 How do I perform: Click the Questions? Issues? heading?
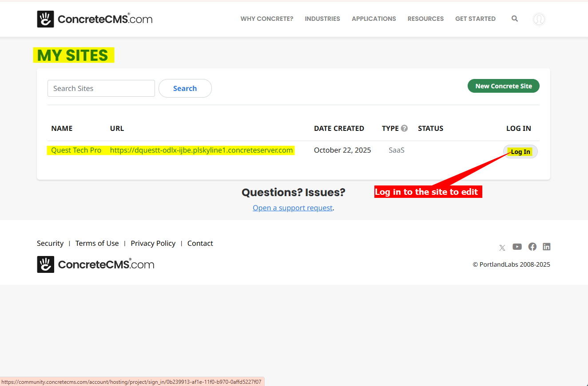tap(294, 192)
